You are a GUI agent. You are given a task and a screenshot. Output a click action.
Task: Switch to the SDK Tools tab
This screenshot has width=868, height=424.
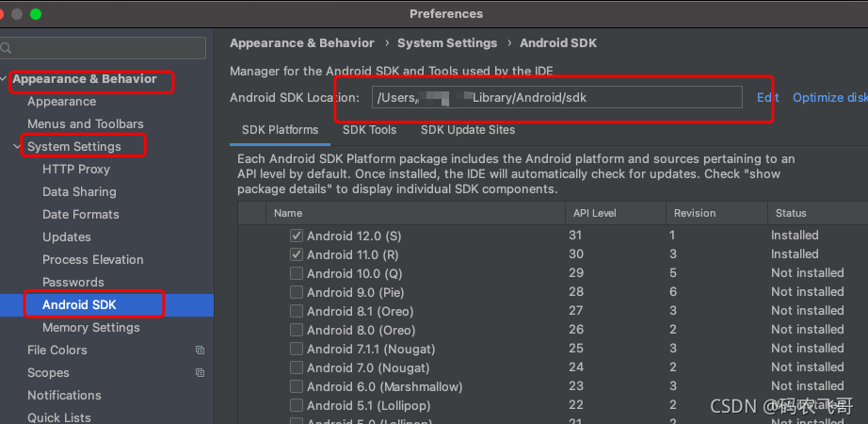[x=369, y=130]
